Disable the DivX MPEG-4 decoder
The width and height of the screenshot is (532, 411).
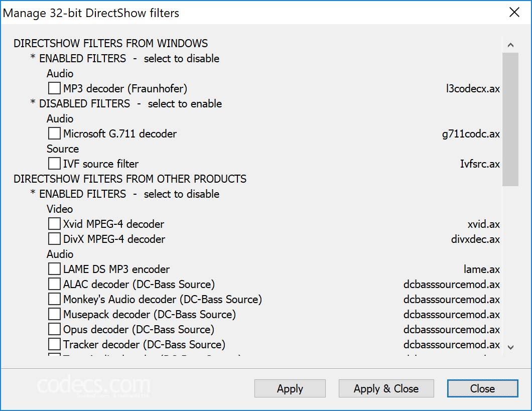tap(54, 238)
